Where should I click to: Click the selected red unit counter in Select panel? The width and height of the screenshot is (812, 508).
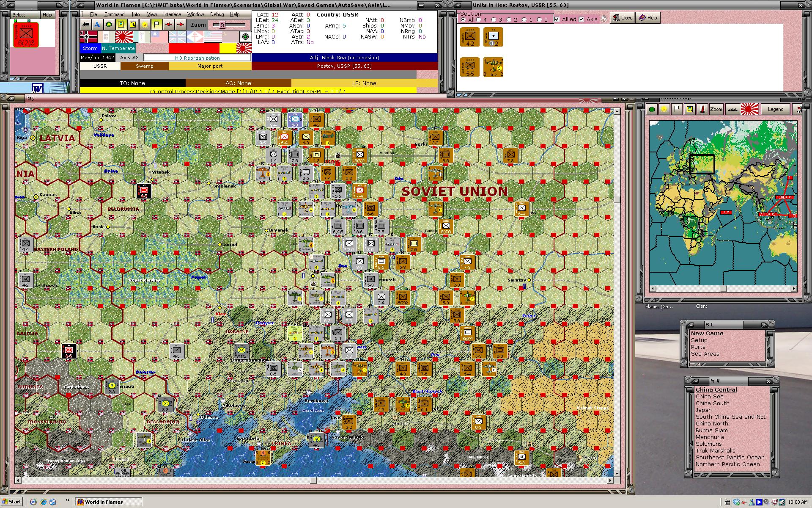tap(26, 34)
